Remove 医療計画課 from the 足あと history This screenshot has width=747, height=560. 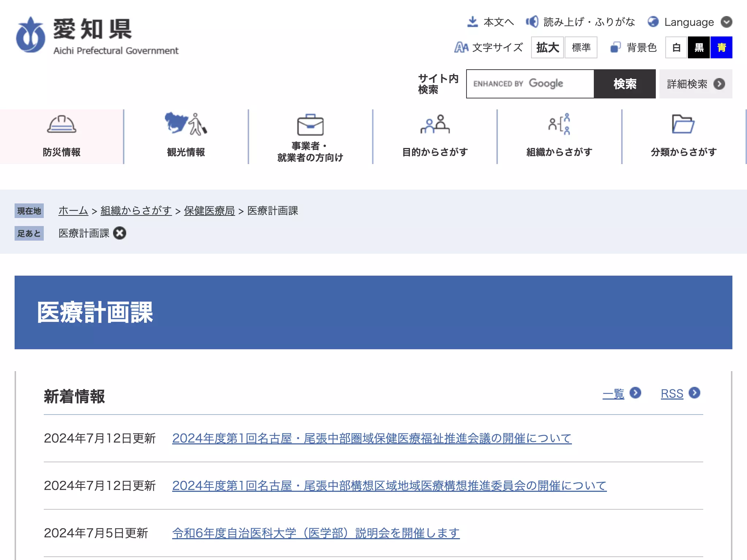120,233
